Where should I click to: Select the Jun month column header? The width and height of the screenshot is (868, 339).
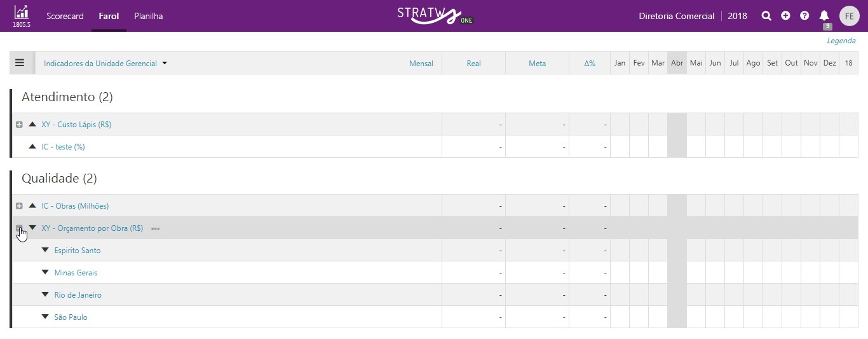click(715, 63)
